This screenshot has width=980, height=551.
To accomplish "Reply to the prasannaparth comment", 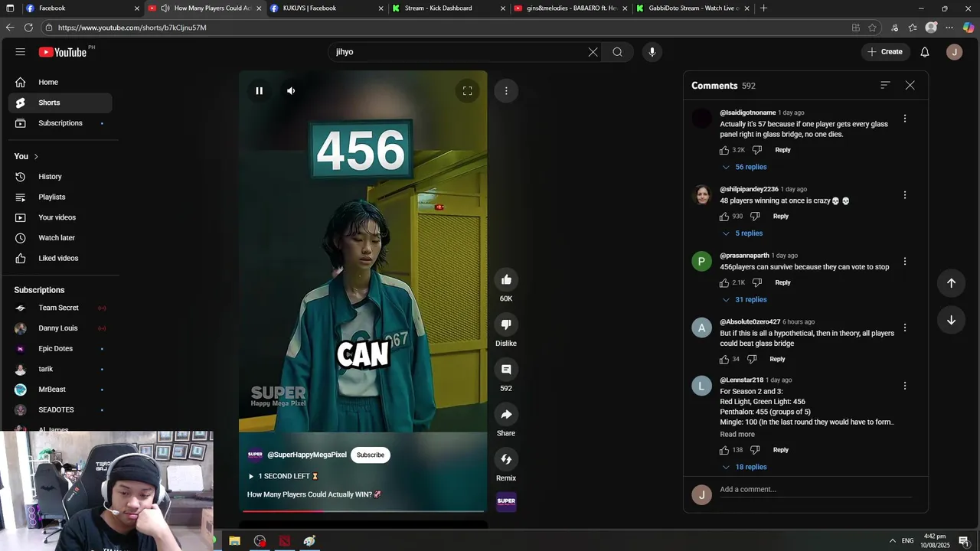I will [x=782, y=282].
